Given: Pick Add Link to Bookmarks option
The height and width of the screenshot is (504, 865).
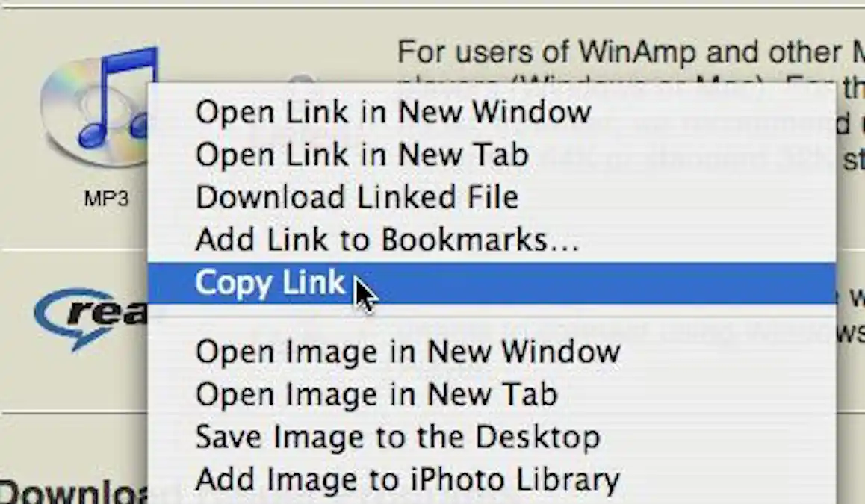Looking at the screenshot, I should (x=387, y=240).
